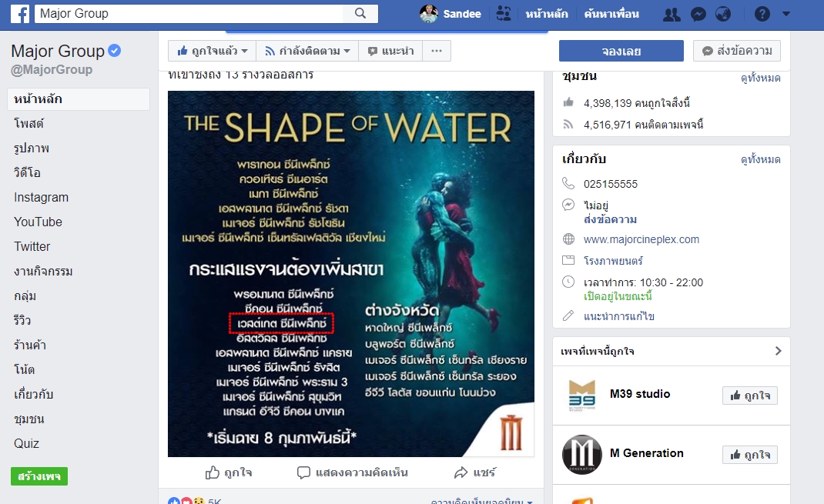Click the Facebook logo icon
This screenshot has width=824, height=504.
(x=20, y=14)
